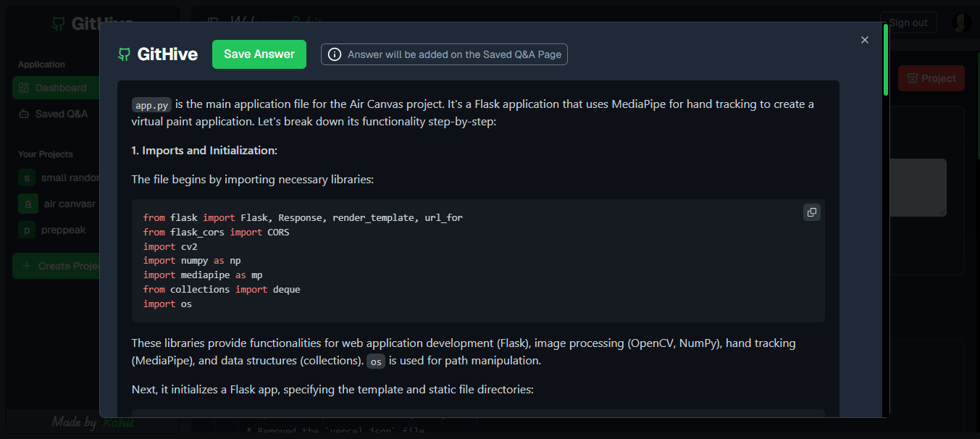
Task: Close the answer dialog with X
Action: 864,40
